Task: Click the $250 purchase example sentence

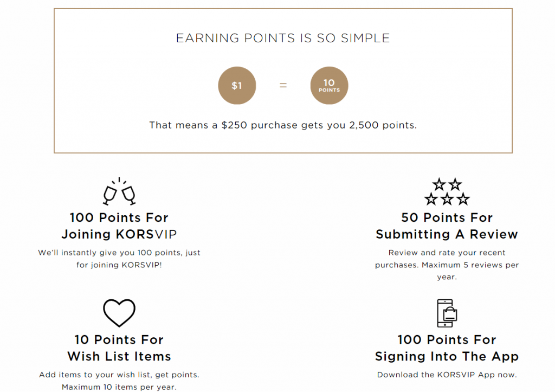Action: click(x=283, y=125)
